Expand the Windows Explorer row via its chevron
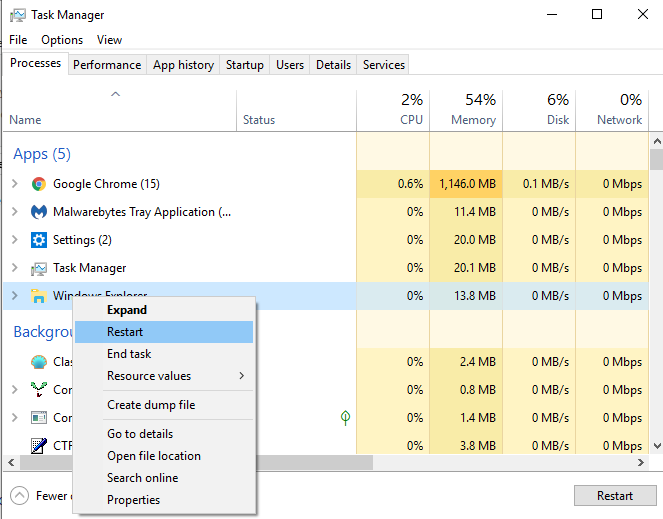The height and width of the screenshot is (519, 663). 15,295
